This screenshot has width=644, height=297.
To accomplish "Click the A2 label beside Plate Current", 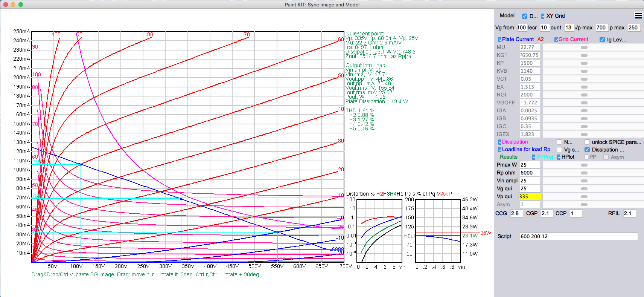I will tap(540, 39).
